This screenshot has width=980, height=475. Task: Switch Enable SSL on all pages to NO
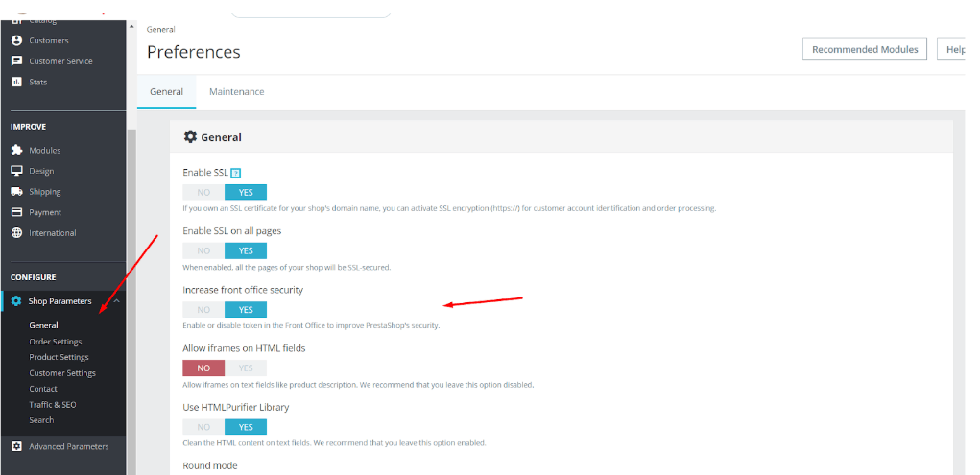tap(203, 250)
